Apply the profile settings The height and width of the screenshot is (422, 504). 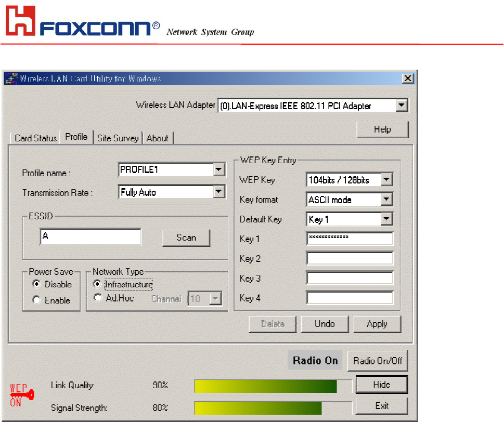pos(377,324)
